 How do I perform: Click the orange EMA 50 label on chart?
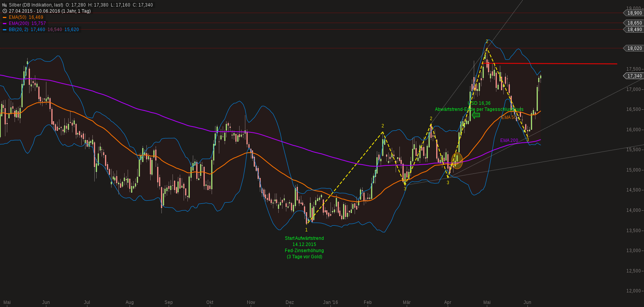pos(509,117)
